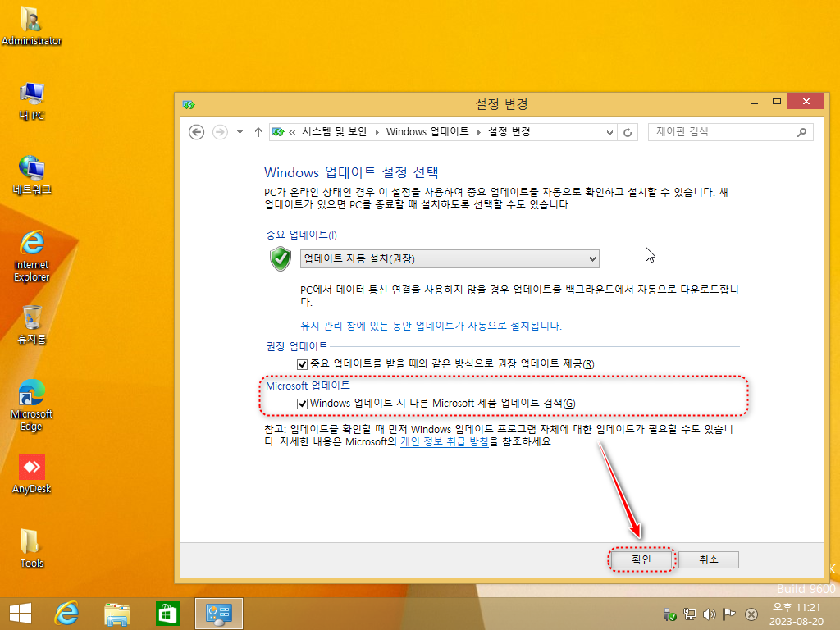Click the 확인 button

pyautogui.click(x=641, y=559)
